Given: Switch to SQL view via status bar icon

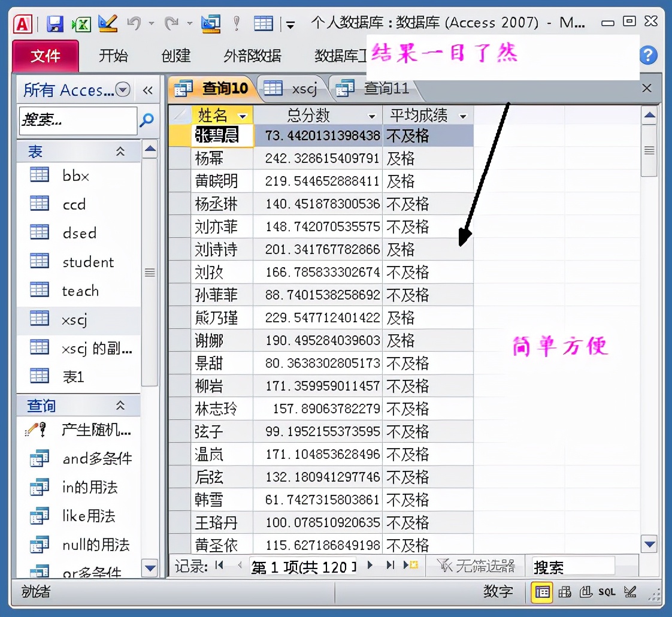Looking at the screenshot, I should tap(606, 592).
